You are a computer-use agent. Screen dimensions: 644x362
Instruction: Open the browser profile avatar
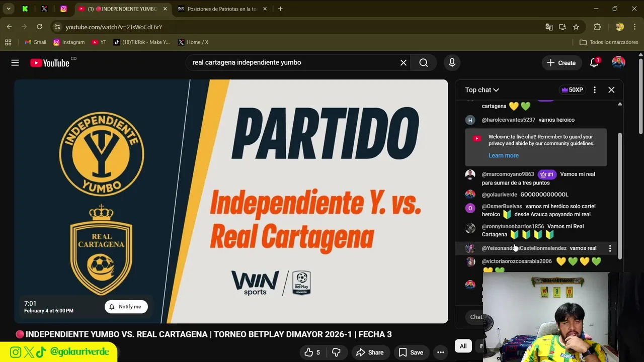[620, 27]
